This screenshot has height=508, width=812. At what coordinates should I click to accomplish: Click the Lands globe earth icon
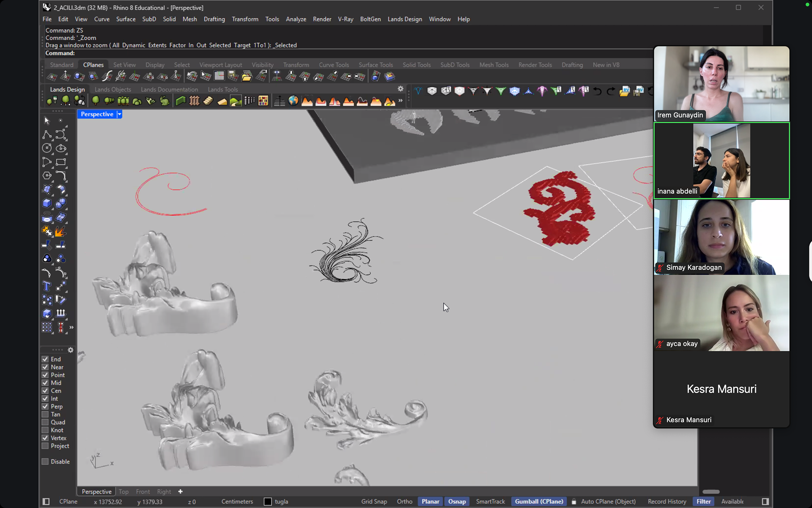293,101
